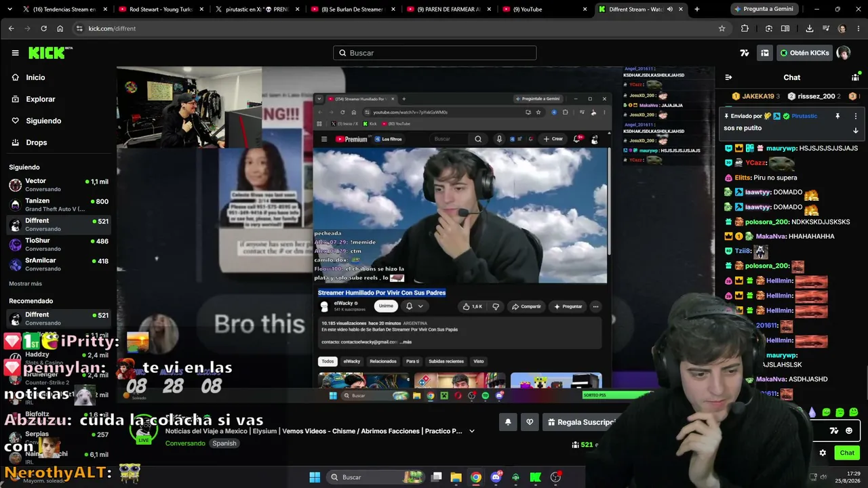
Task: Open the Kick profile avatar menu
Action: coord(844,53)
